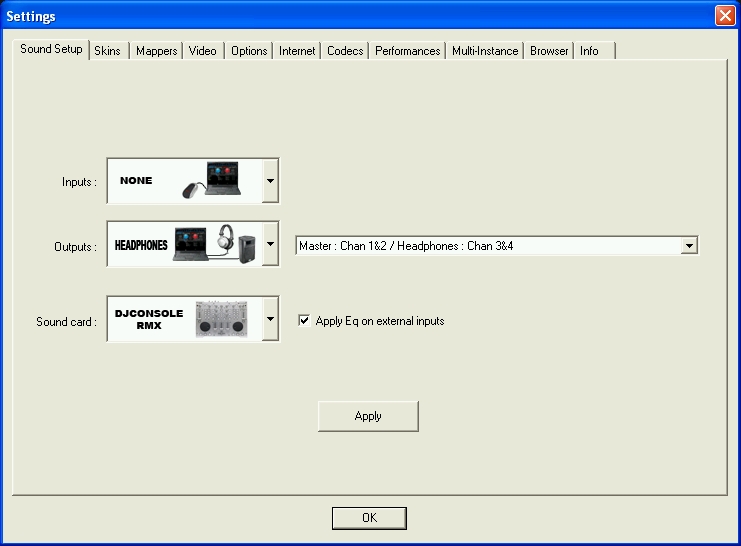Click the Sound card label
The height and width of the screenshot is (546, 741).
[67, 322]
